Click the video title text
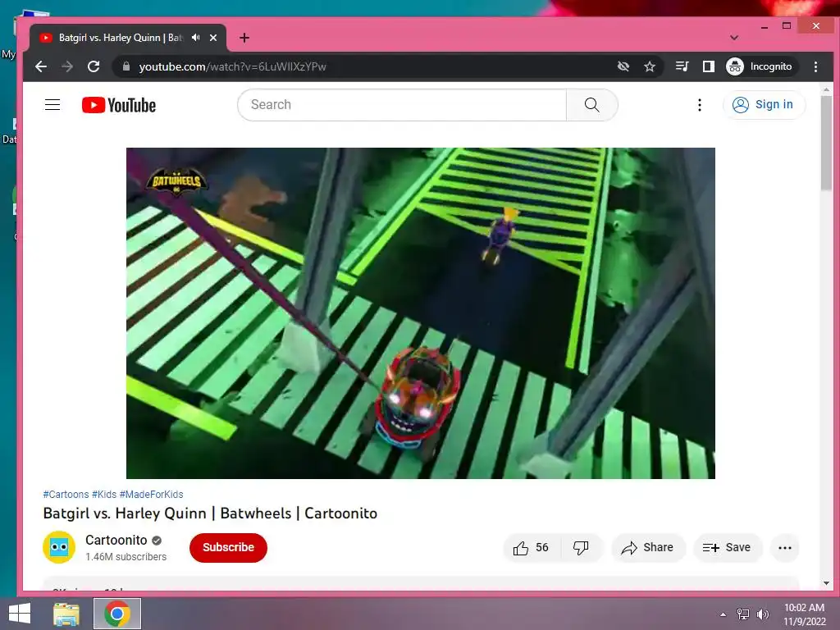Image resolution: width=840 pixels, height=630 pixels. tap(210, 514)
